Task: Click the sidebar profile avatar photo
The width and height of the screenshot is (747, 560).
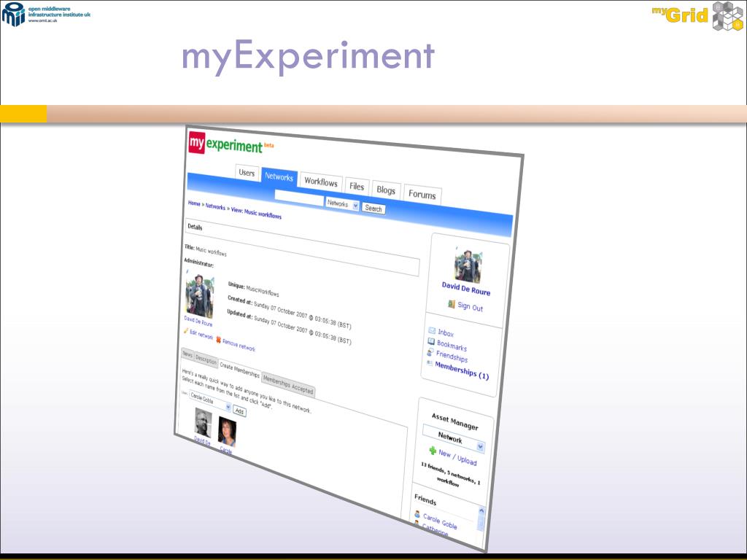Action: pyautogui.click(x=468, y=266)
